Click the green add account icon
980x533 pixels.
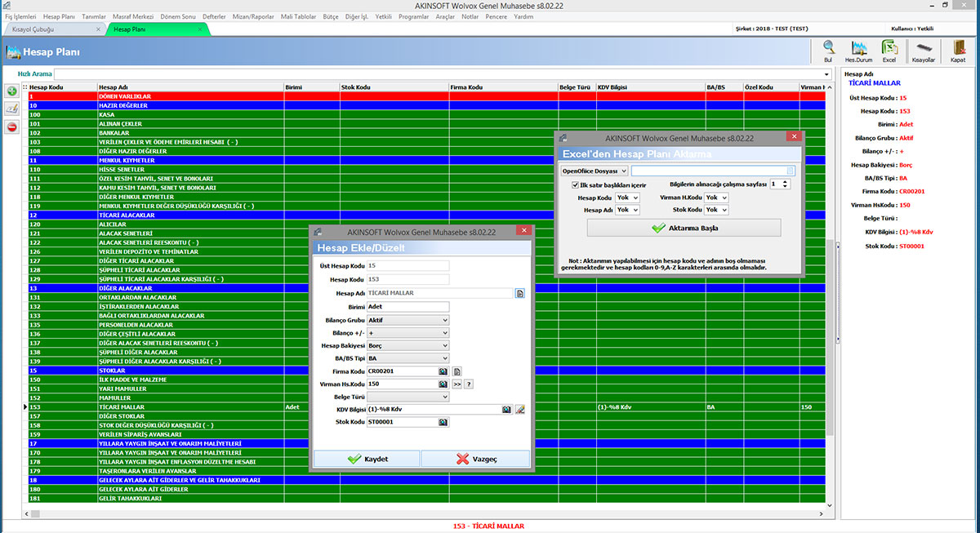pyautogui.click(x=11, y=91)
